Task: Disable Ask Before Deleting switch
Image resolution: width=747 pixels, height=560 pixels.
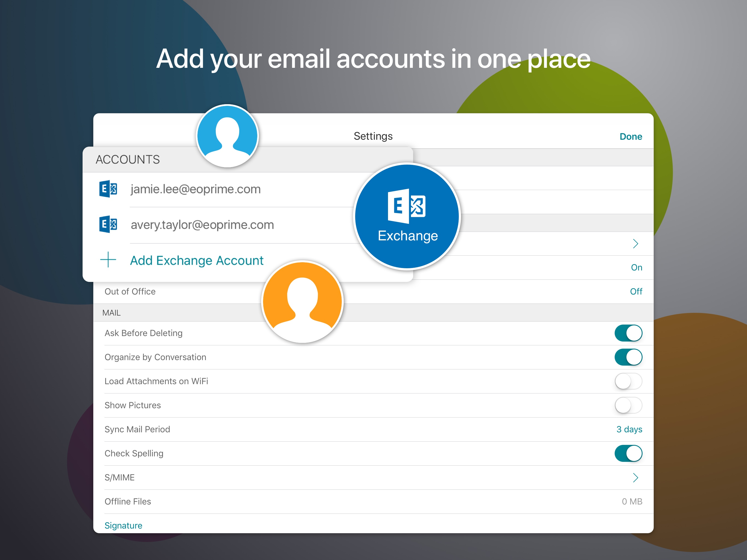Action: click(x=628, y=333)
